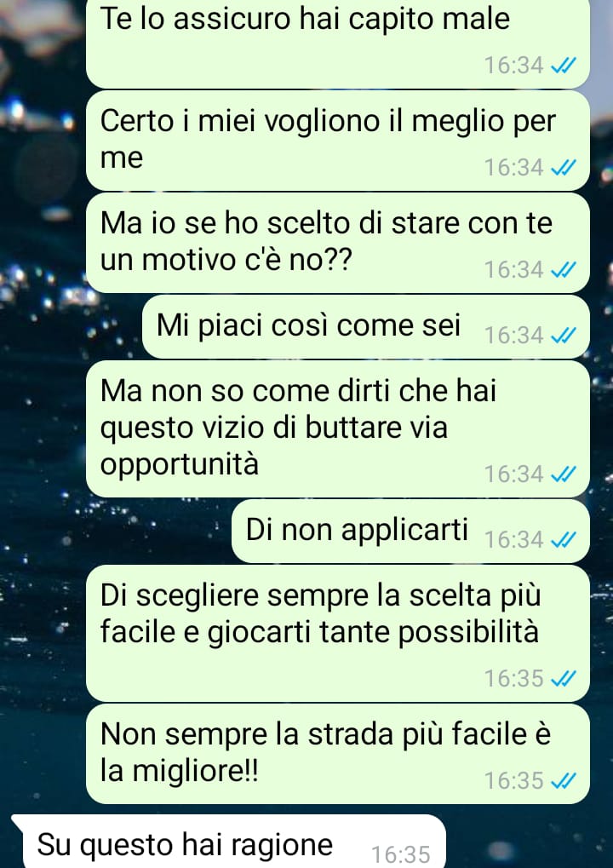Viewport: 613px width, 868px height.
Task: Select the 'Ma non so come dirti' message
Action: [337, 429]
